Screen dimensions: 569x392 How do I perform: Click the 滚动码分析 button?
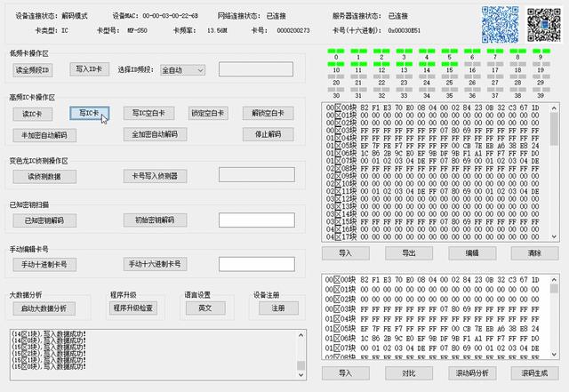(x=472, y=373)
